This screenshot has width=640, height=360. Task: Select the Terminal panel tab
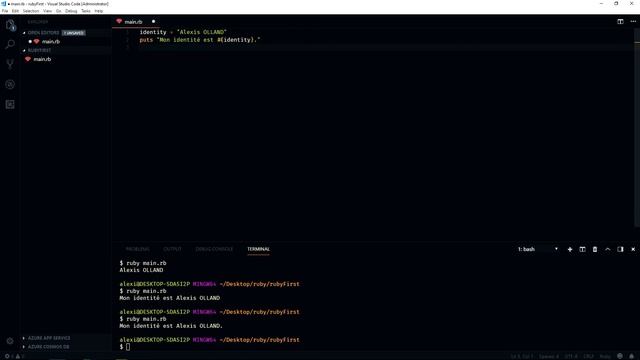pyautogui.click(x=258, y=249)
